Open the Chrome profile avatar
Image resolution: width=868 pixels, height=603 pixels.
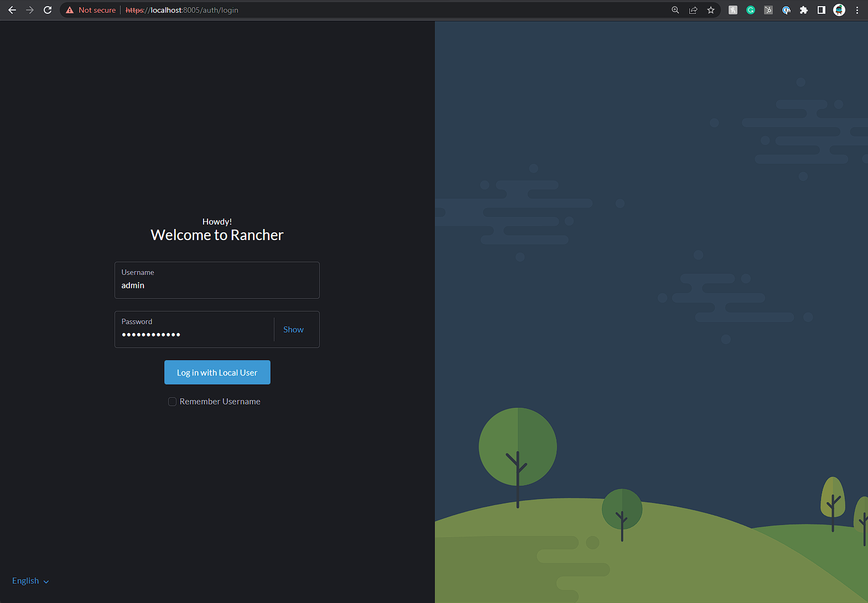(839, 10)
